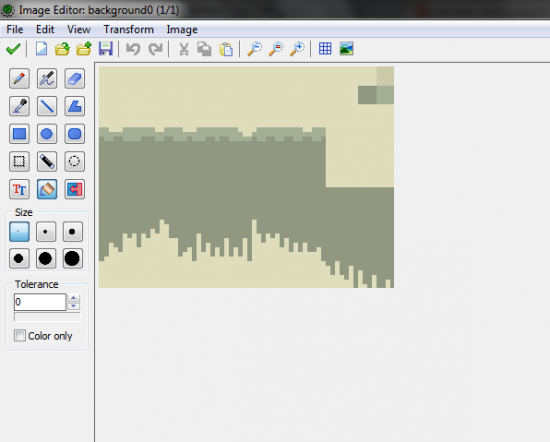The image size is (550, 442).
Task: Select the Text tool
Action: point(19,189)
